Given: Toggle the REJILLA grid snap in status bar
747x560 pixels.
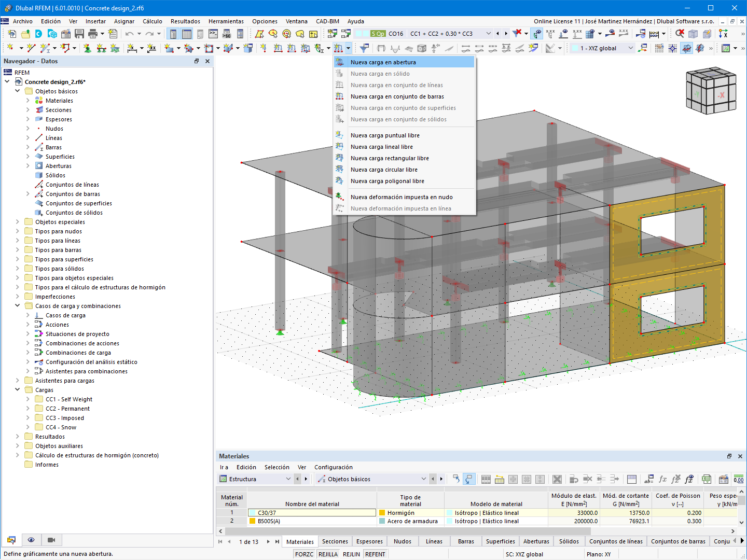Looking at the screenshot, I should (x=328, y=554).
